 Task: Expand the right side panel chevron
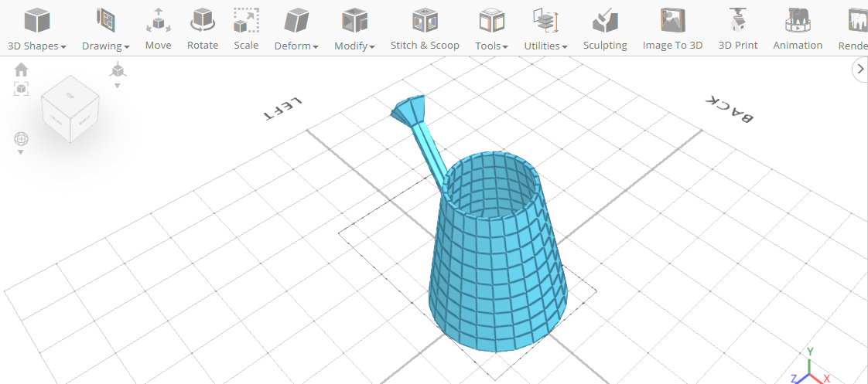pyautogui.click(x=859, y=69)
